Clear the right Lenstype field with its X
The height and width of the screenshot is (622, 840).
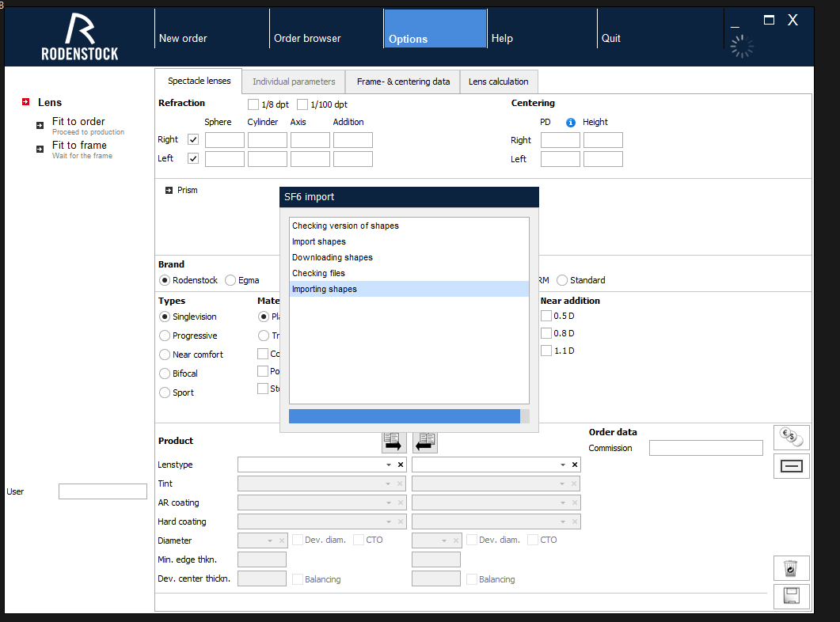[x=574, y=465]
